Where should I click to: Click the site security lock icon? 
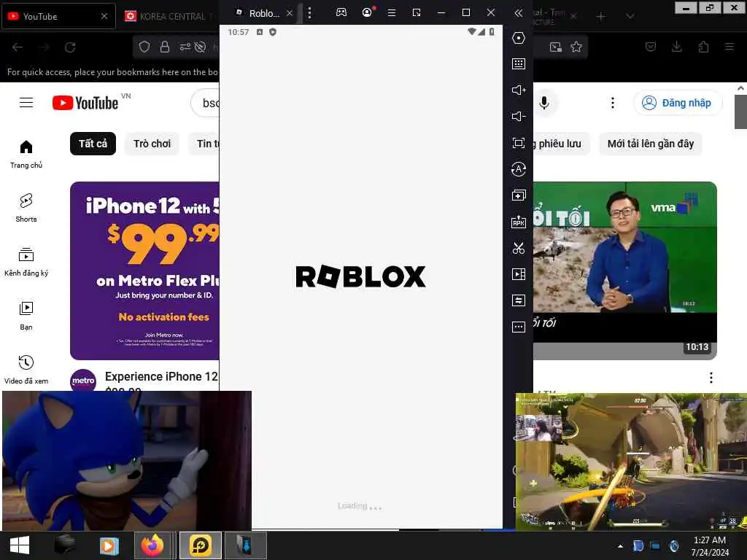(164, 47)
